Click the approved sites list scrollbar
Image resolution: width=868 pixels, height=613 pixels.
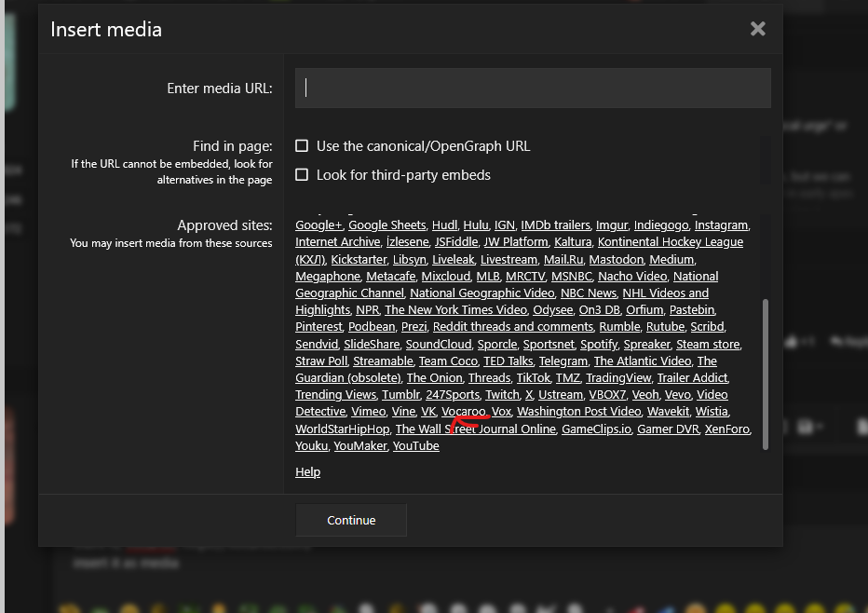766,375
